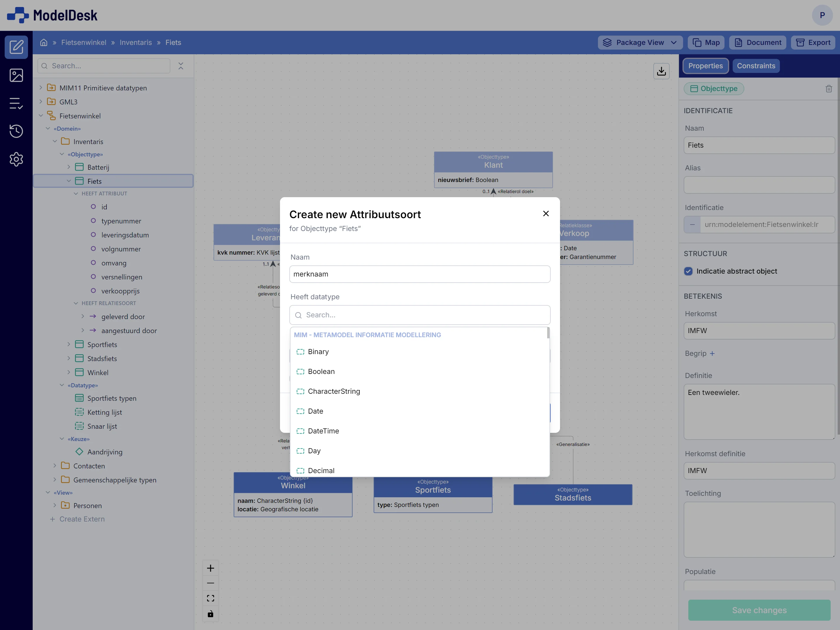Open Inventaris from the breadcrumb
Screen dimensions: 840x630
(x=136, y=42)
